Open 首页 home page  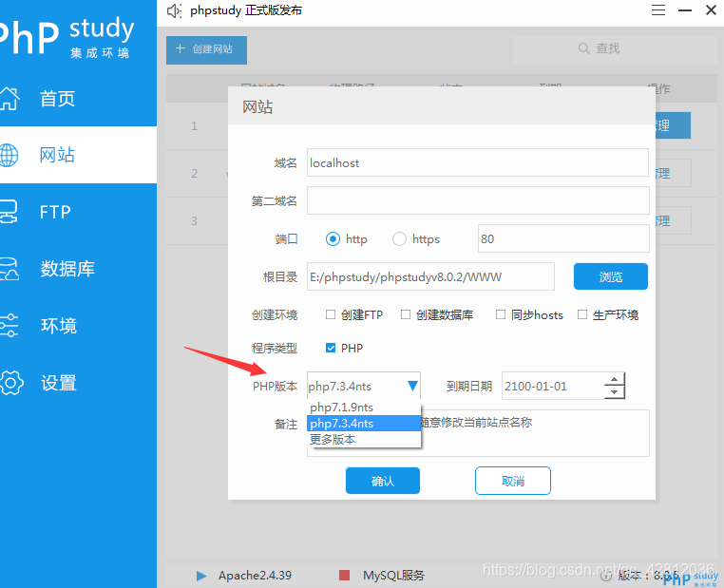pos(57,98)
